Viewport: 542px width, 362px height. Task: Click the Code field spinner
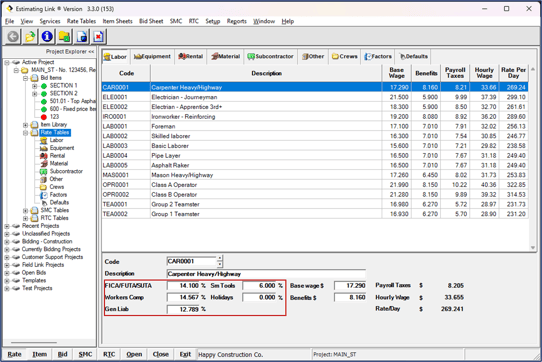coord(220,261)
